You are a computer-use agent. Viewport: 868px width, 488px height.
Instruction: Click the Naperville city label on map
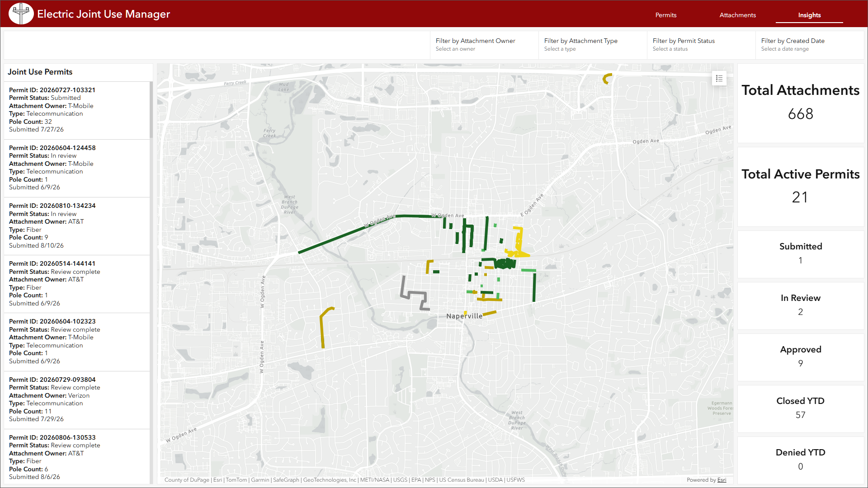tap(464, 316)
